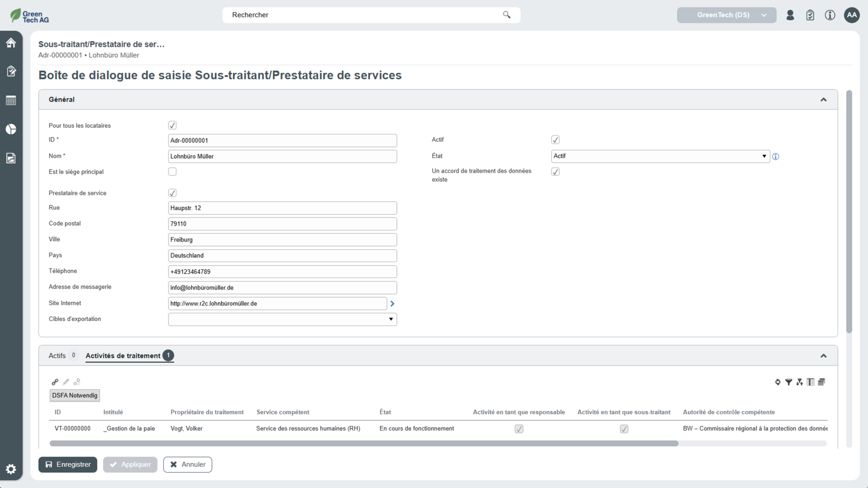Collapse the Général section

823,100
